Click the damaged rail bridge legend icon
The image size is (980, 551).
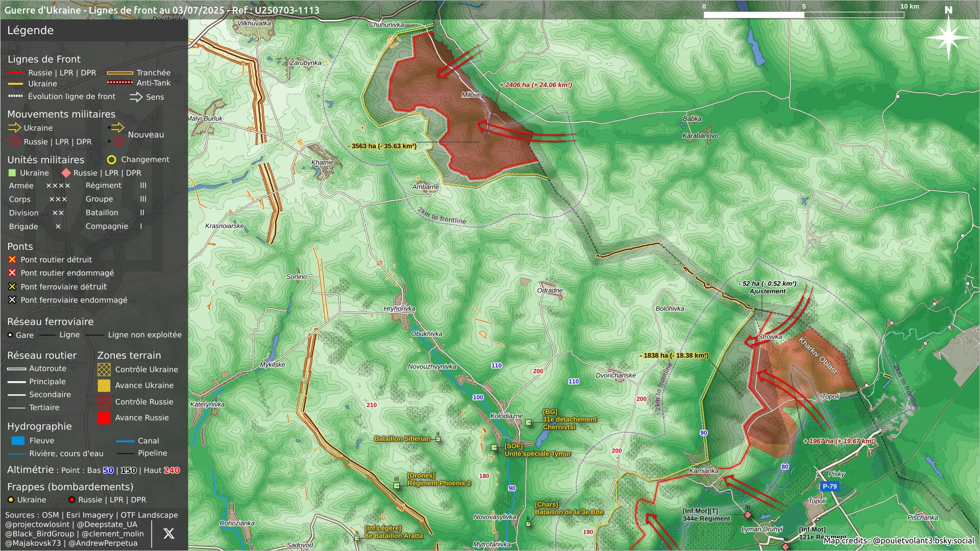(x=12, y=300)
